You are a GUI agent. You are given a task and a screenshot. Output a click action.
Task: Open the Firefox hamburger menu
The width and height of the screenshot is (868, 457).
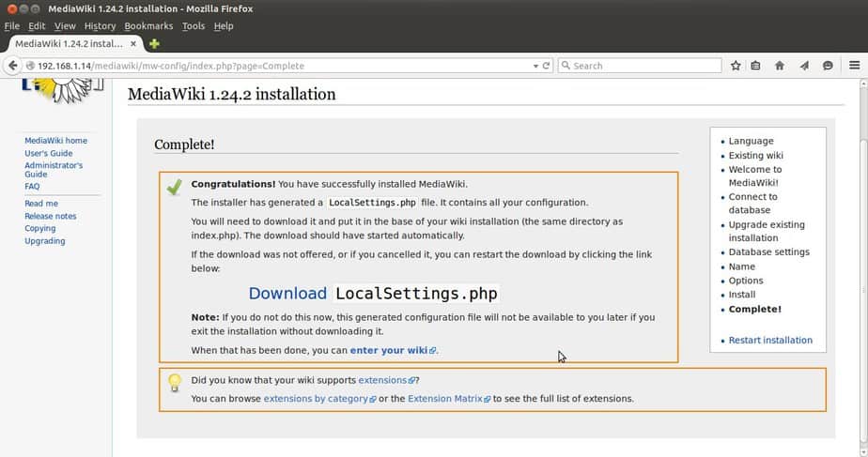click(854, 66)
